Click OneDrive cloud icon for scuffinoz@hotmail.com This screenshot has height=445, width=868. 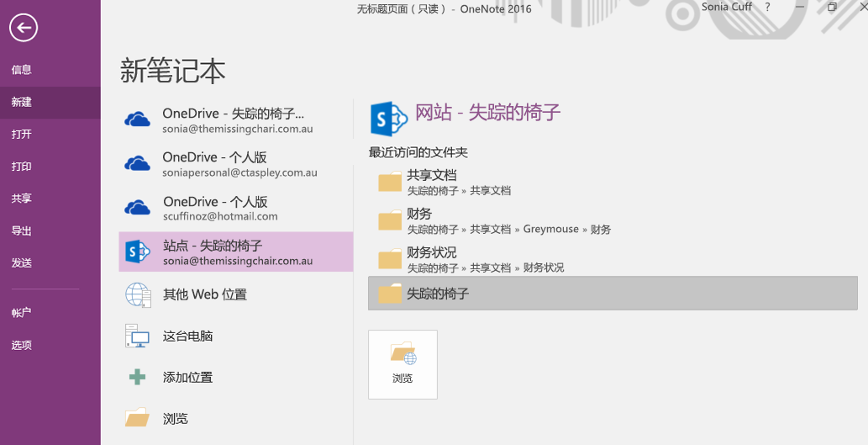click(137, 207)
